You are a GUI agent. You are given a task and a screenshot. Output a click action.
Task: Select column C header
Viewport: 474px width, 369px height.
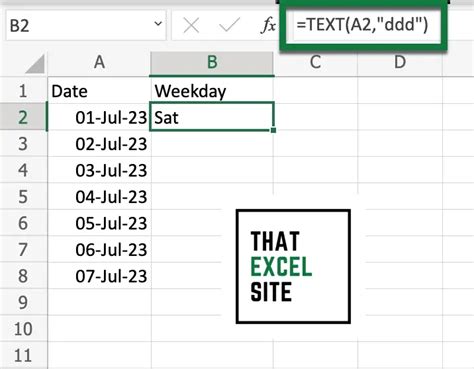click(315, 62)
